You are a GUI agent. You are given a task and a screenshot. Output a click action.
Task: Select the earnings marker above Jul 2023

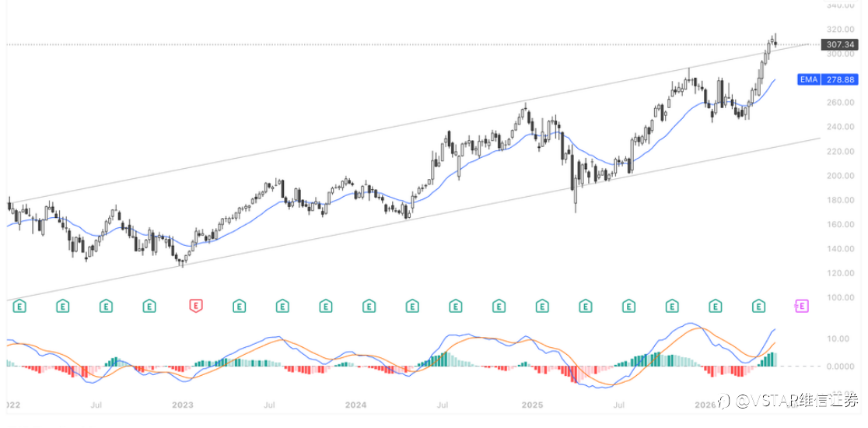(282, 304)
